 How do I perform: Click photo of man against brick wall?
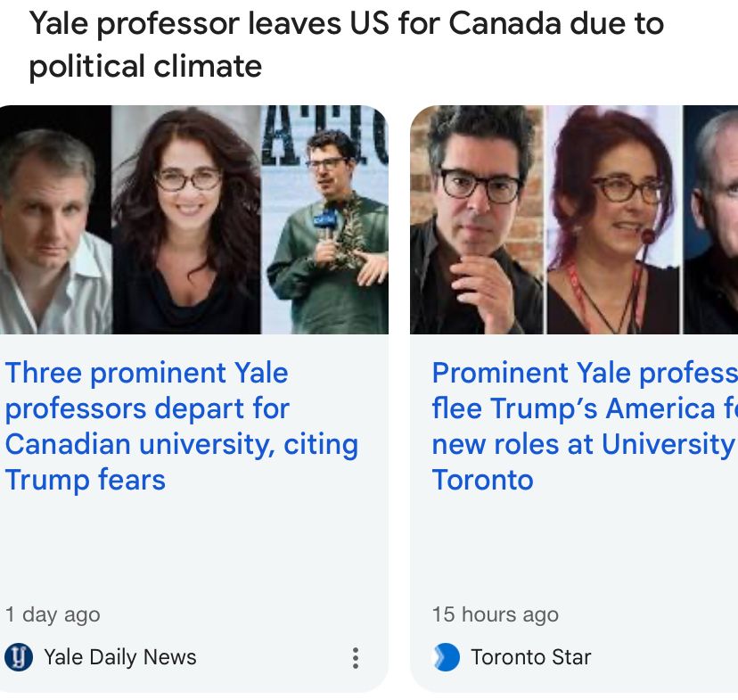tap(477, 223)
